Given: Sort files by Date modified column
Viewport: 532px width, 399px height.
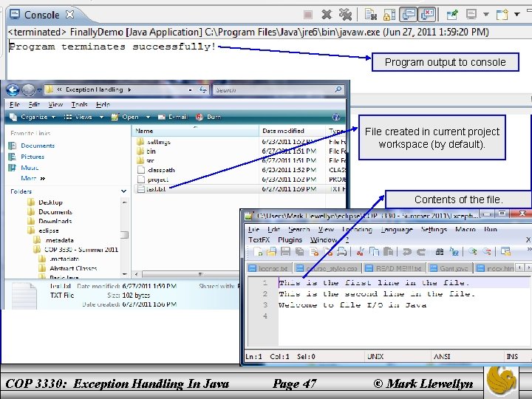Looking at the screenshot, I should 293,131.
